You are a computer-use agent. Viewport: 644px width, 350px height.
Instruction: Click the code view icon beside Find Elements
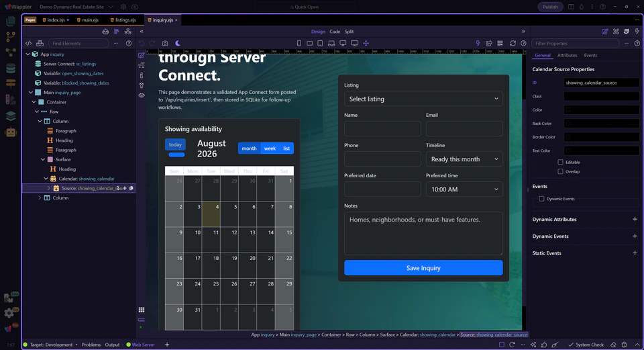pyautogui.click(x=28, y=43)
